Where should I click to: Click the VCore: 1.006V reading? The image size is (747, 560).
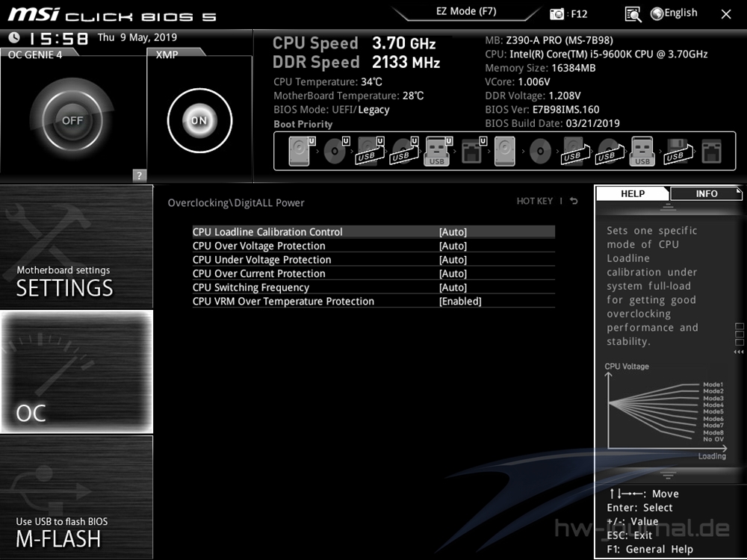tap(518, 82)
